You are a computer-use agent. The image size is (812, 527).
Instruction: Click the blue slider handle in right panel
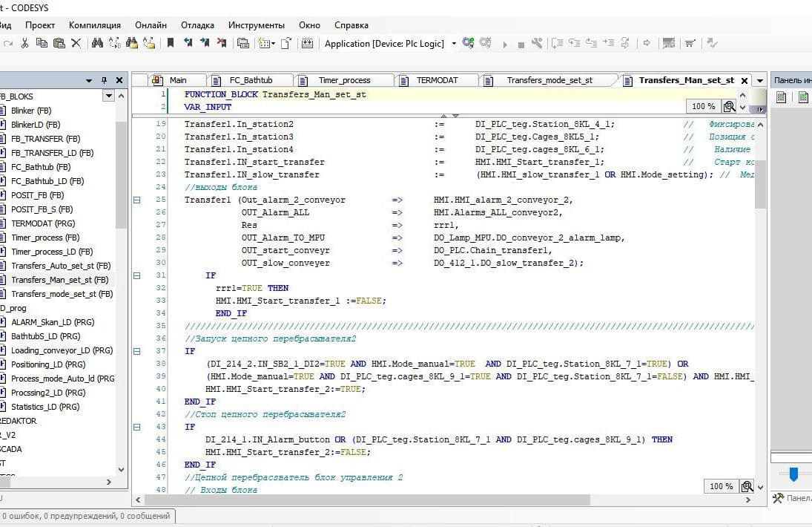point(793,474)
